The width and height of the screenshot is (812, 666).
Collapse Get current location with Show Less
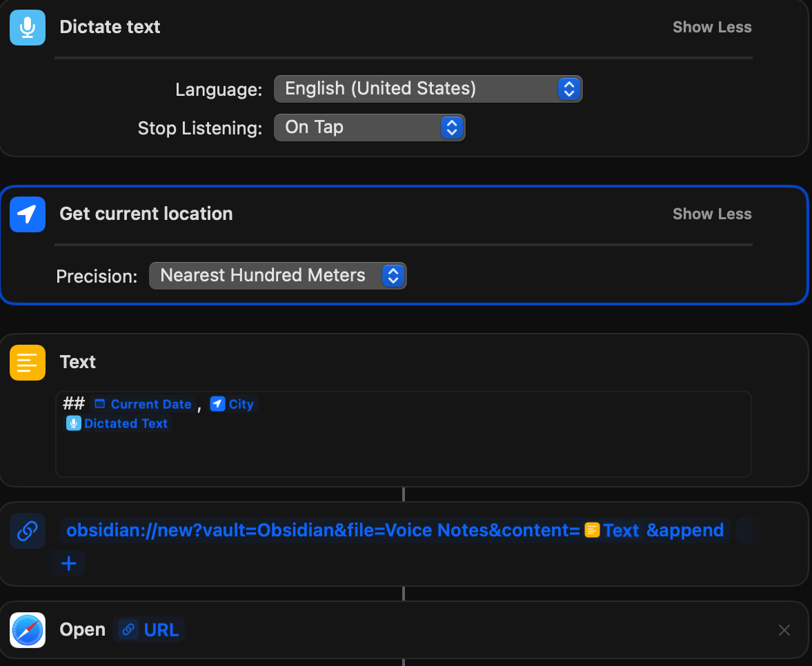[x=711, y=214]
